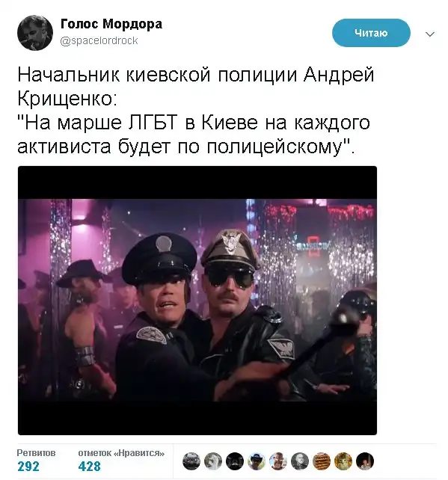Click the Читаю following button

click(x=371, y=33)
